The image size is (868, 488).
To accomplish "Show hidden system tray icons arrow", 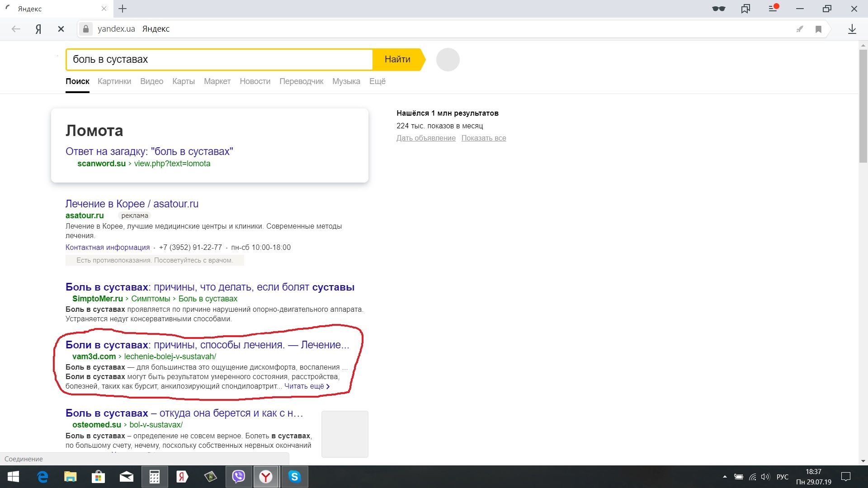I will click(725, 477).
